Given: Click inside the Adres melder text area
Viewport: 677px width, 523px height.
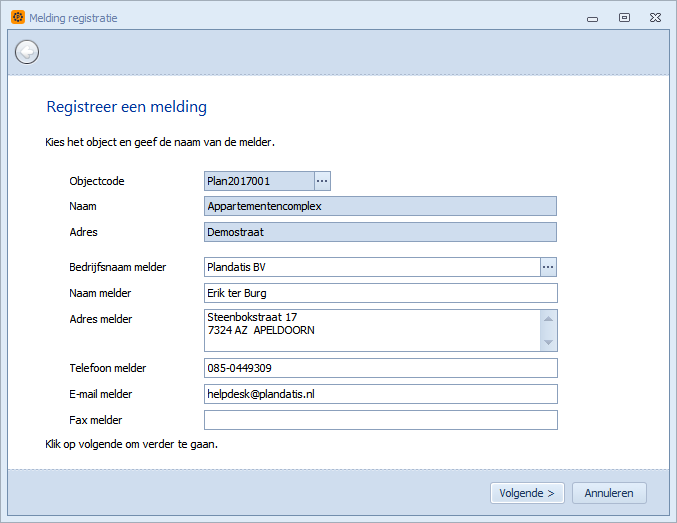Looking at the screenshot, I should pyautogui.click(x=372, y=330).
